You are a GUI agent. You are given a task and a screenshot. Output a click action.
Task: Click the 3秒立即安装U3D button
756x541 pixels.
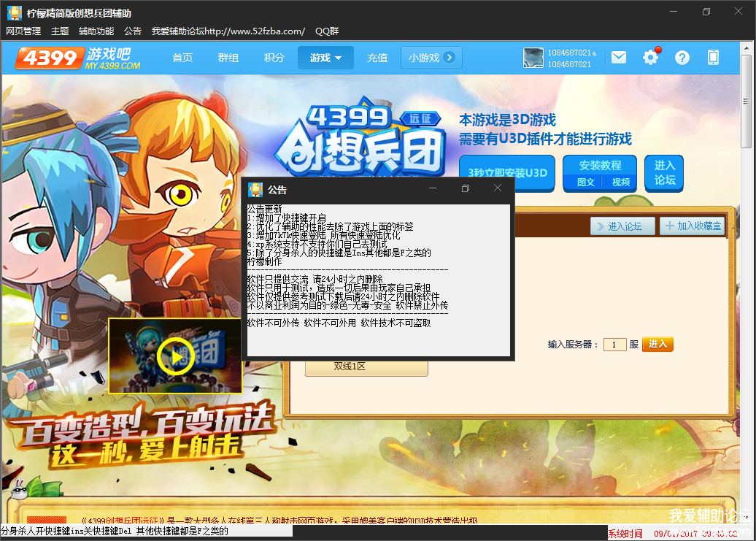(x=507, y=173)
